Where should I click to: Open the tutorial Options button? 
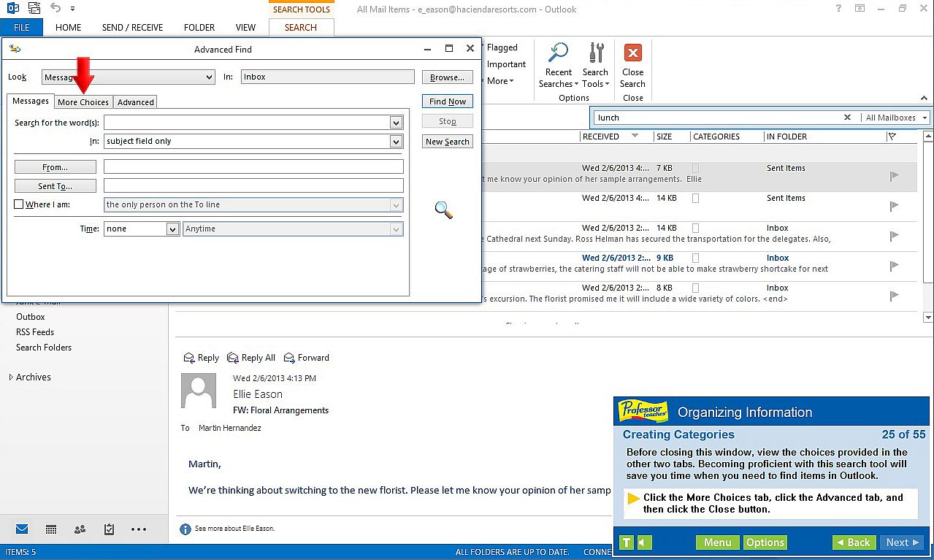(765, 542)
